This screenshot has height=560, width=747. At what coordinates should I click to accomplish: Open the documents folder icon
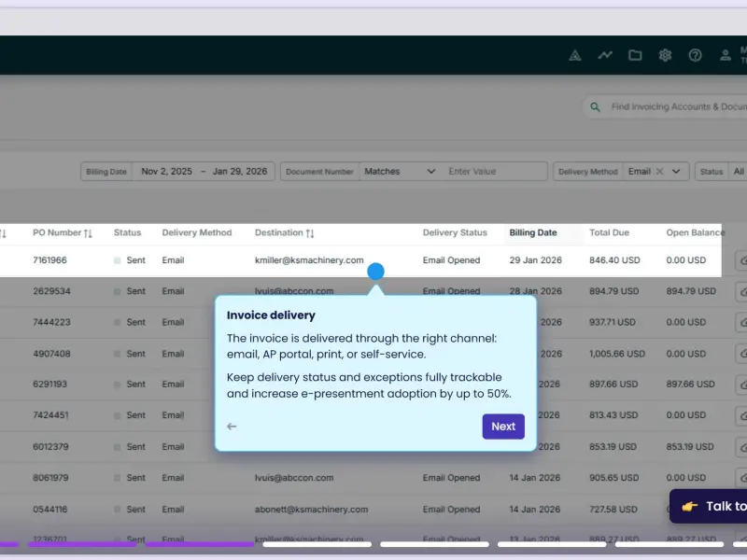click(x=635, y=55)
